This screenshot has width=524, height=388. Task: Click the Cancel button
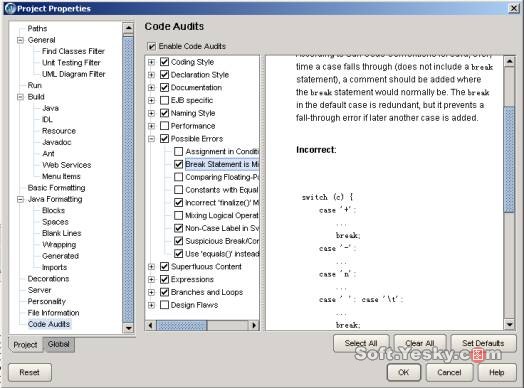(x=449, y=372)
